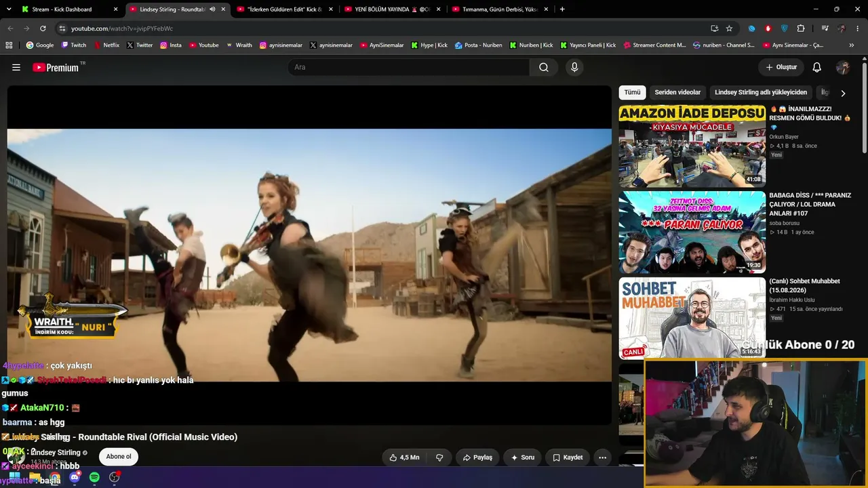
Task: Like the video (4,5 Mn)
Action: [x=404, y=457]
